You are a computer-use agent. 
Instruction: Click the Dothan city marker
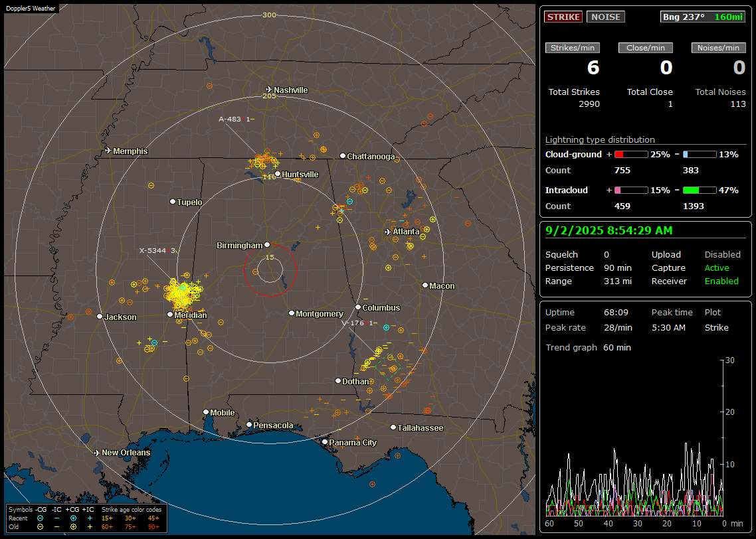338,380
